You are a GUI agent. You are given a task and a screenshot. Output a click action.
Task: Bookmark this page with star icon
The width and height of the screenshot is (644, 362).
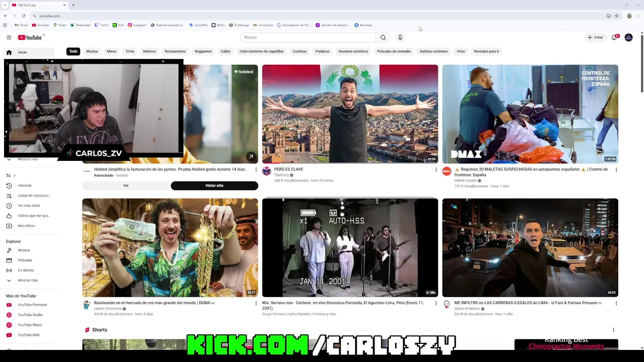(x=617, y=16)
